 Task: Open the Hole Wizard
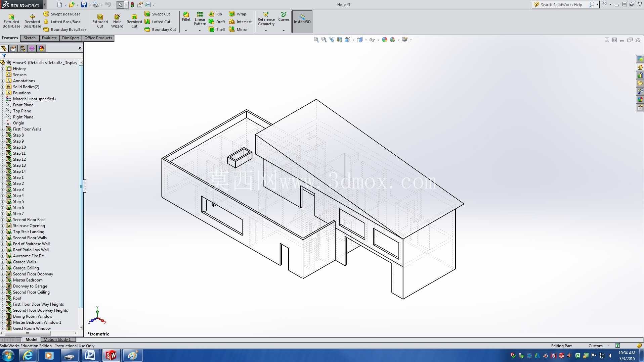pos(117,21)
